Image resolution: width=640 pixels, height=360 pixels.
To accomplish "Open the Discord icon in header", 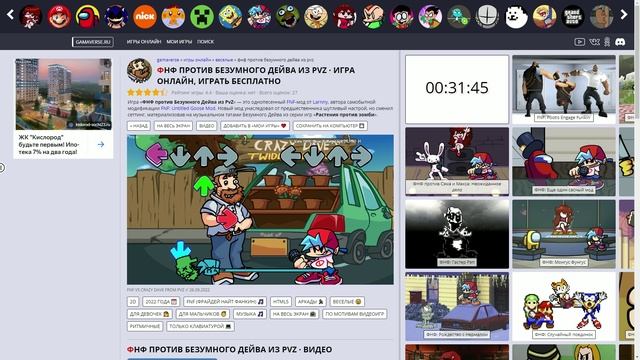I will [620, 42].
